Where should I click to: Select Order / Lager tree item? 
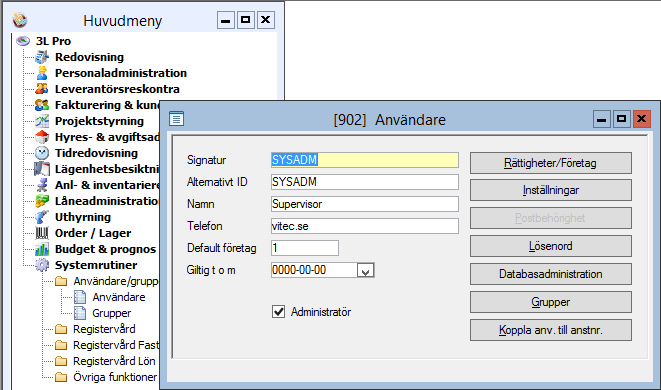click(x=93, y=233)
